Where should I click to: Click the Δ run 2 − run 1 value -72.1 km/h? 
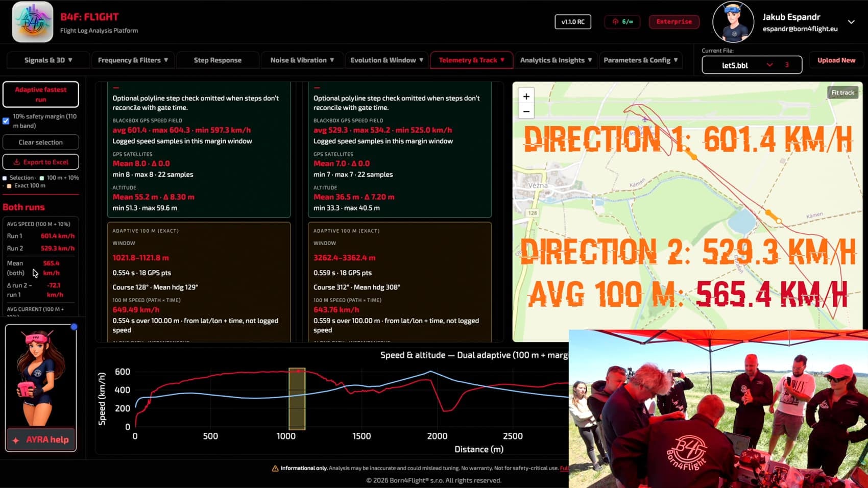click(x=55, y=290)
